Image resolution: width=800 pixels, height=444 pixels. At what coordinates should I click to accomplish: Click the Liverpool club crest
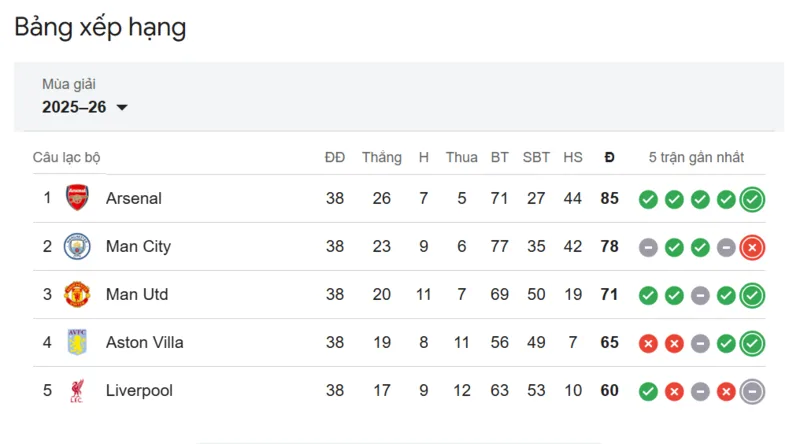pos(77,391)
